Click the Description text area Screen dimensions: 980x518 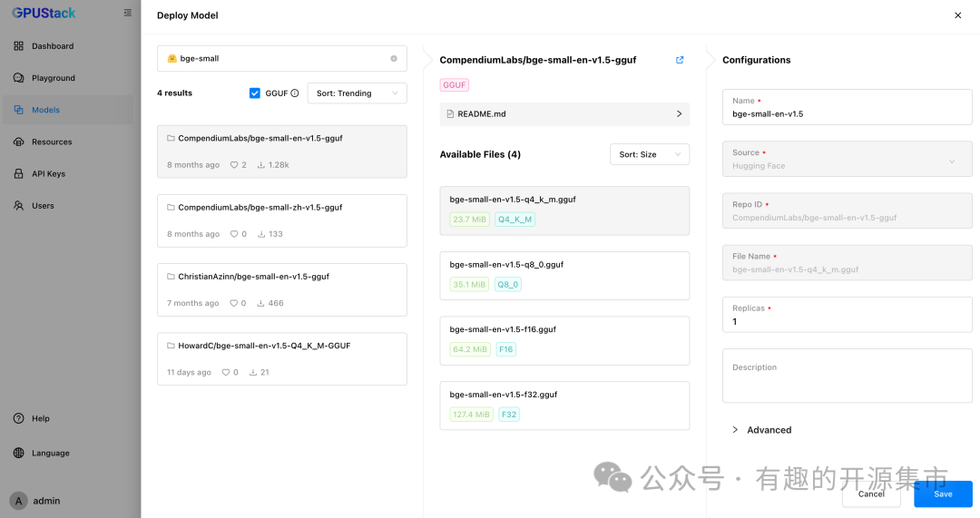[847, 376]
